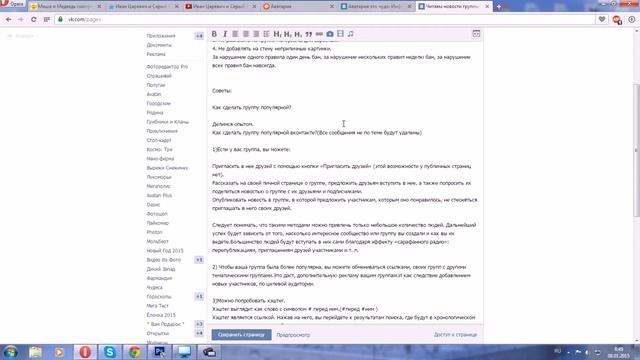Insert bulleted list in editor
640x360 pixels.
click(267, 34)
